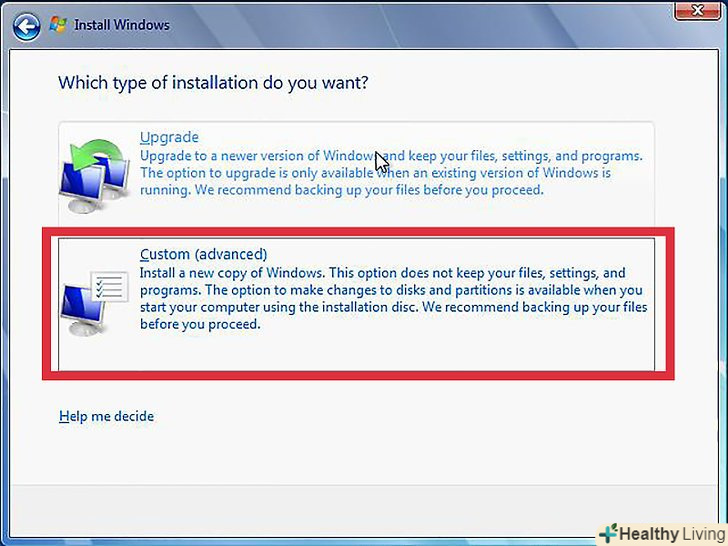Select the Upgrade installation heading
728x546 pixels.
[169, 137]
